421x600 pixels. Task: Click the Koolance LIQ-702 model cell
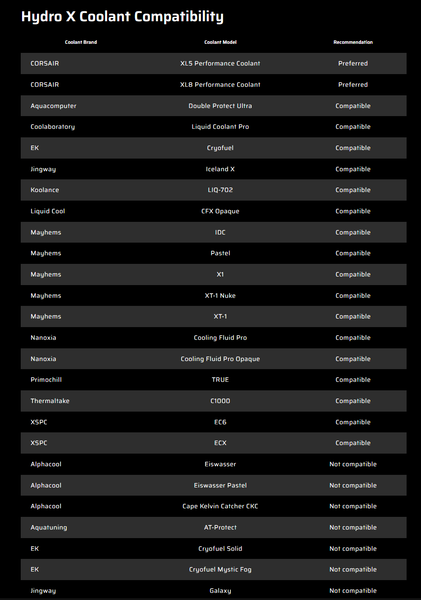coord(220,190)
